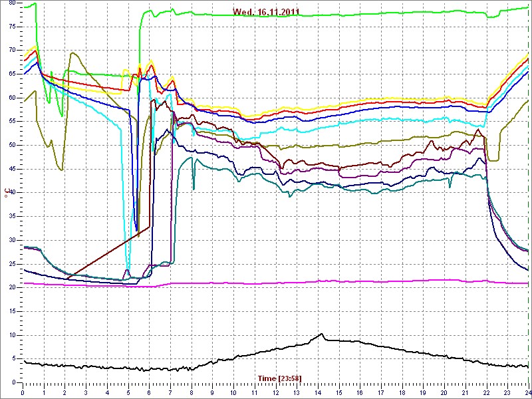The image size is (532, 399).
Task: Select hour 17 on the time axis
Action: pos(381,392)
